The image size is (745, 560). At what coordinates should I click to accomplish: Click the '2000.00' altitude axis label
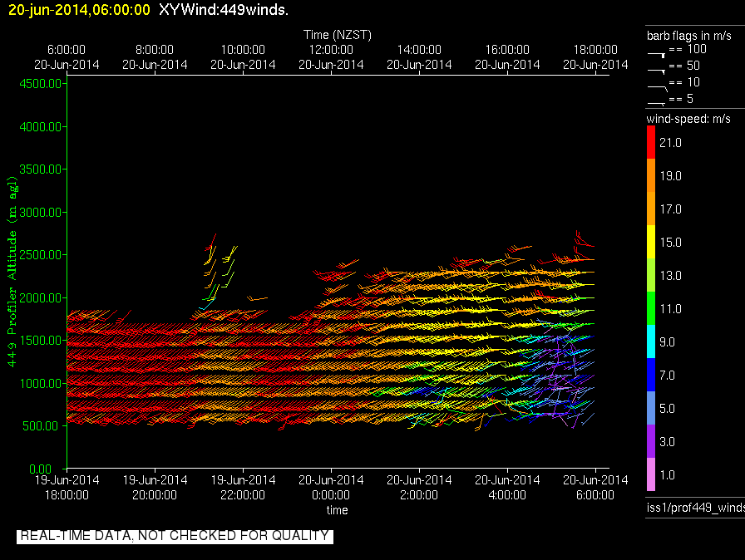[41, 297]
